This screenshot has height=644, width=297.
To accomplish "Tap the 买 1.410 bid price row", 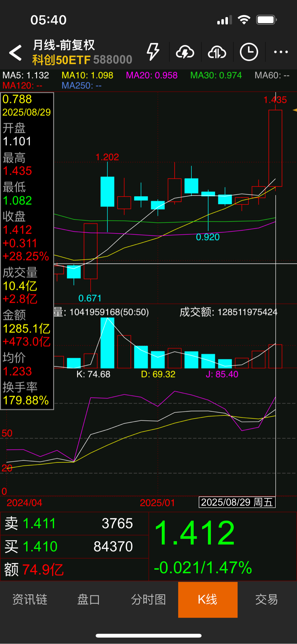I will point(74,547).
